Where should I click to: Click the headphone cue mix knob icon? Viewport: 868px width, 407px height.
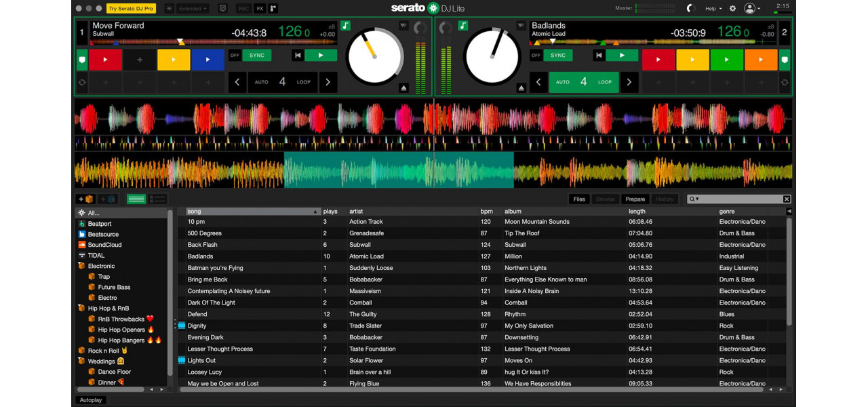[691, 8]
